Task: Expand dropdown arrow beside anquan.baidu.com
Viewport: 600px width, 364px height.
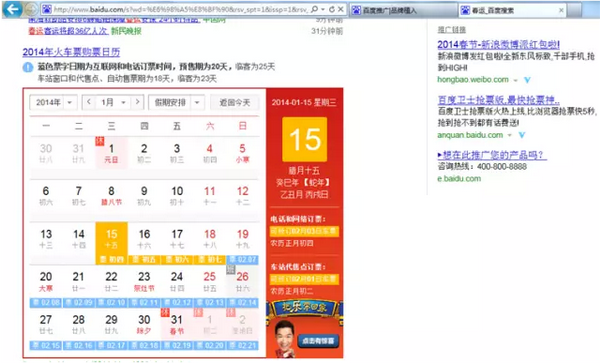Action: (x=510, y=135)
